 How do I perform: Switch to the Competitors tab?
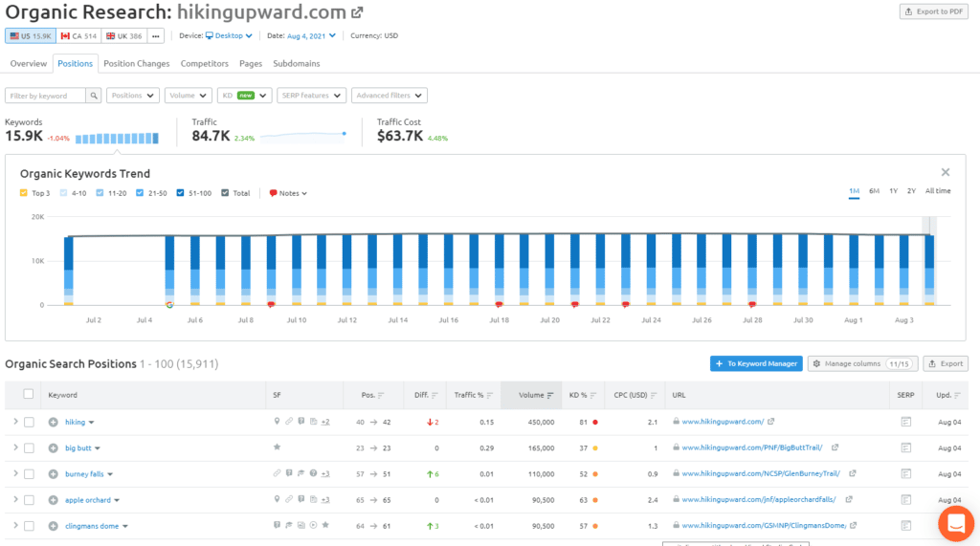click(205, 64)
